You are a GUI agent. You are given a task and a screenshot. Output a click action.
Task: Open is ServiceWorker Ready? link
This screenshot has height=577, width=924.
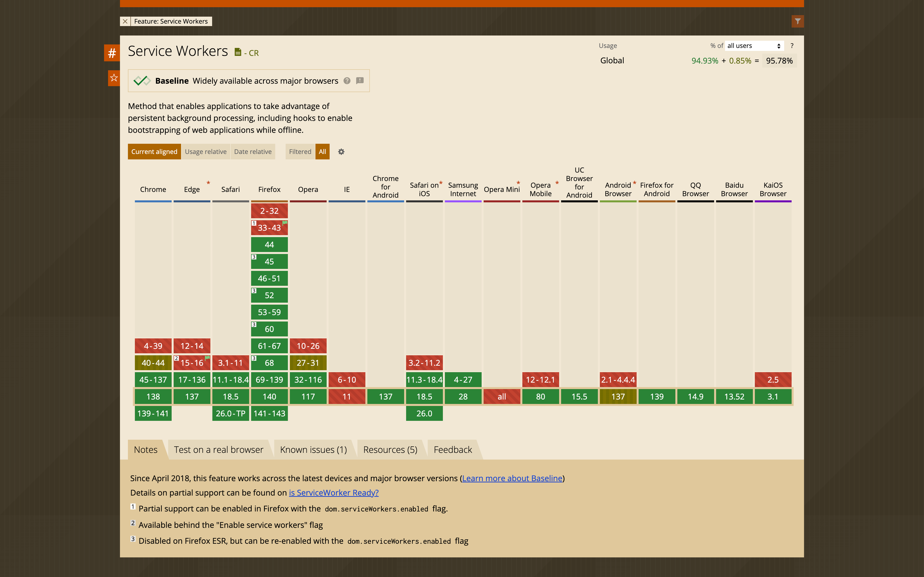coord(334,493)
